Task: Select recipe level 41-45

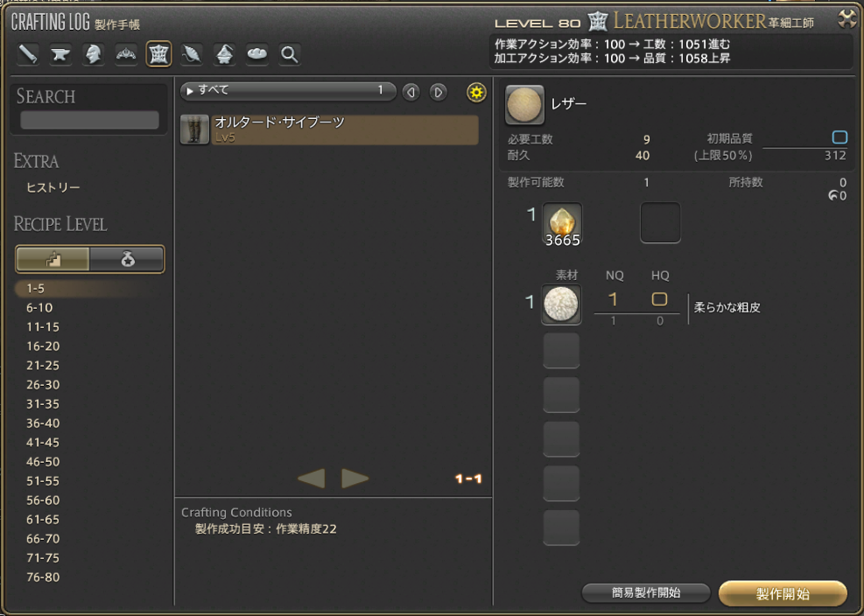Action: coord(42,443)
